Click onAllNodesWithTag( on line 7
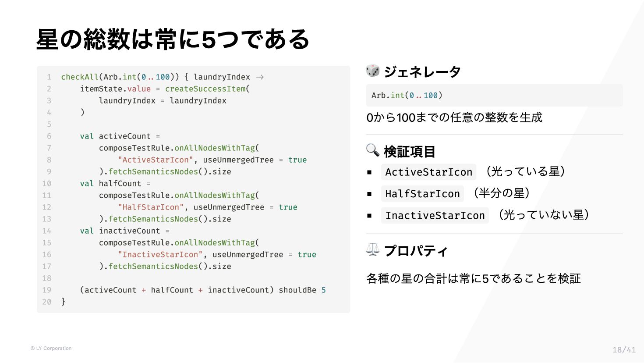This screenshot has width=644, height=363. [217, 148]
